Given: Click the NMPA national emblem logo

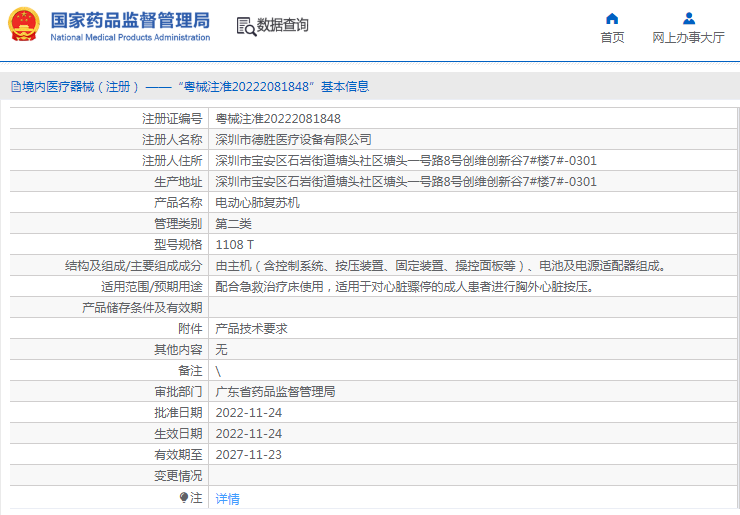Looking at the screenshot, I should (25, 25).
